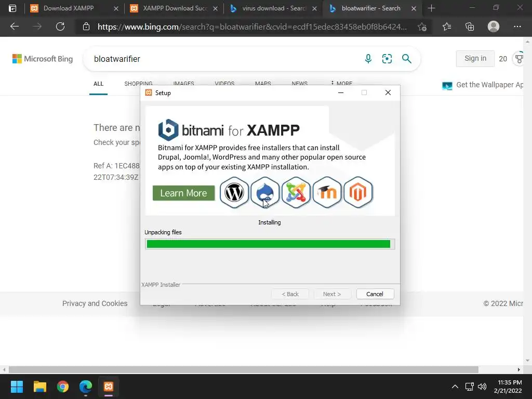
Task: View site information lock icon
Action: coord(86,27)
